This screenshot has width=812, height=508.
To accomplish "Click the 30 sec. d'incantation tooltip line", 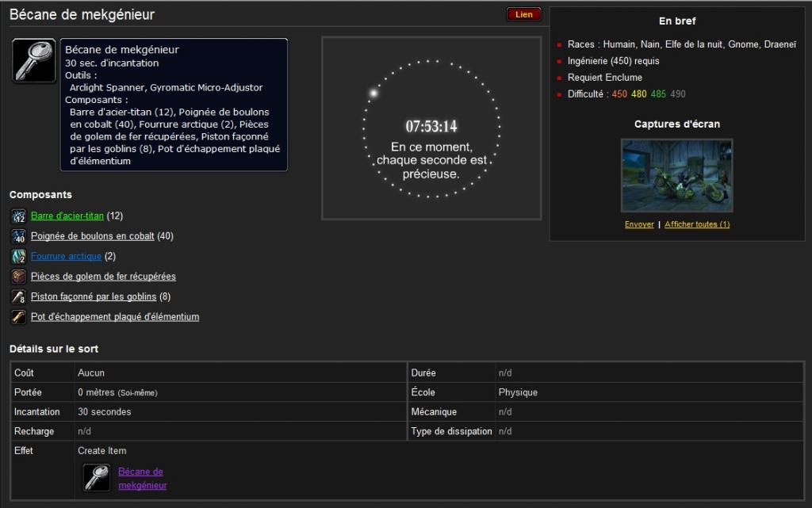I will tap(112, 63).
